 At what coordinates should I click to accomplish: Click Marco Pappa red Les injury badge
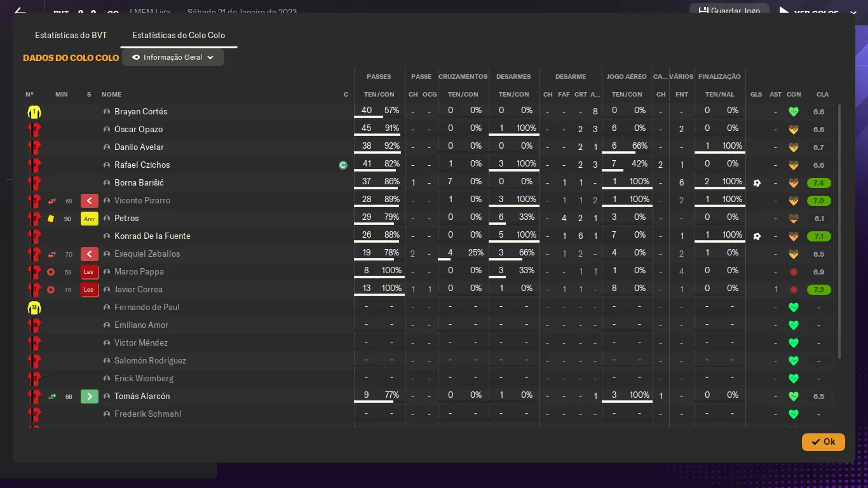click(90, 272)
